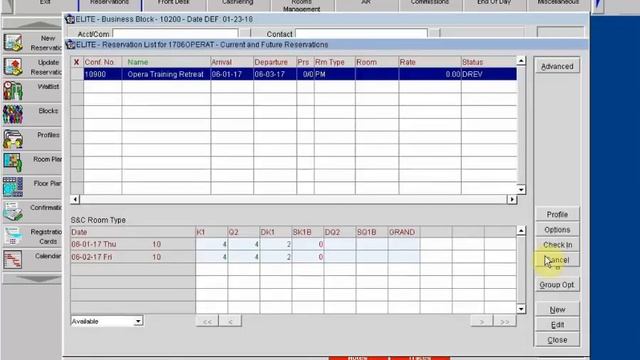Click the Profile button
Image resolution: width=640 pixels, height=360 pixels.
point(557,214)
